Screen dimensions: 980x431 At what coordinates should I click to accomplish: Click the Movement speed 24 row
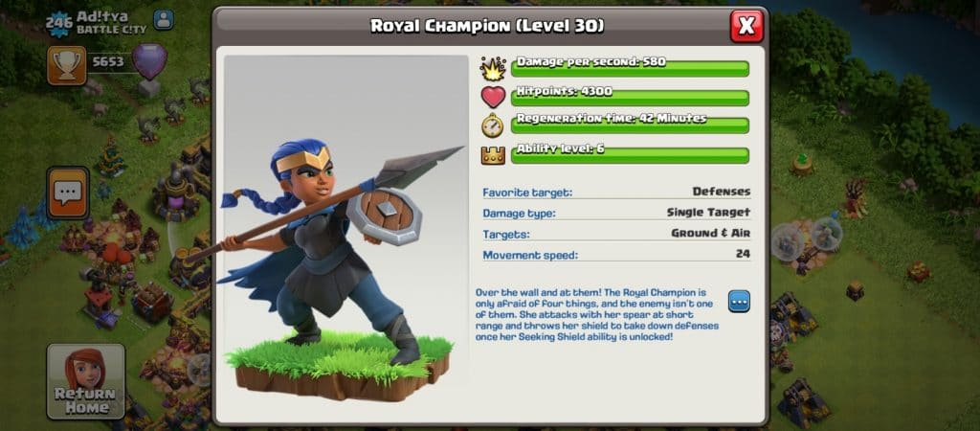616,255
